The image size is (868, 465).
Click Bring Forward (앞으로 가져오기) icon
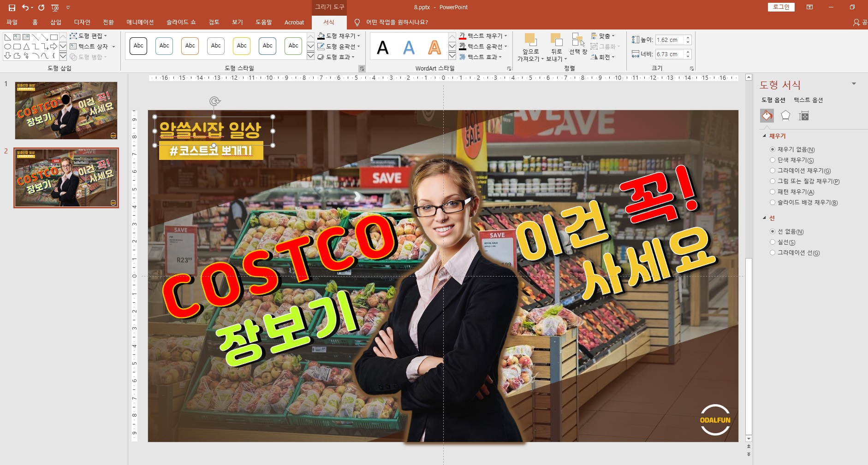click(x=530, y=40)
